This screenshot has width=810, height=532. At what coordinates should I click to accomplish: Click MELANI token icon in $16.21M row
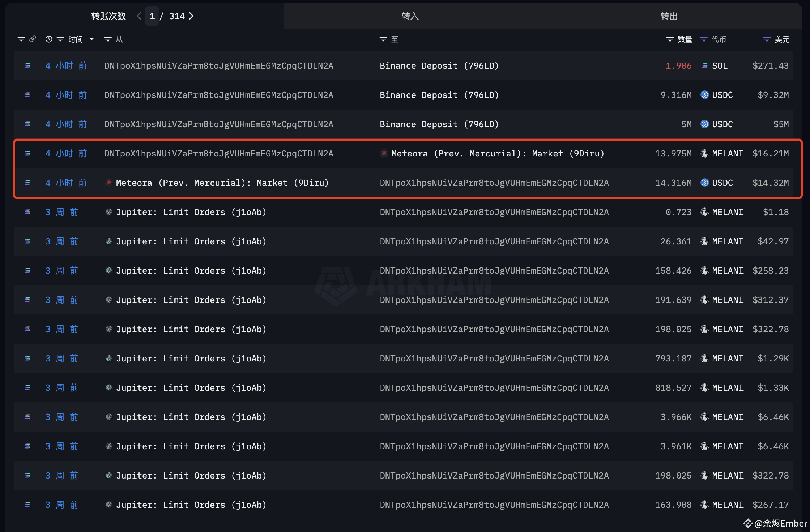click(x=704, y=154)
